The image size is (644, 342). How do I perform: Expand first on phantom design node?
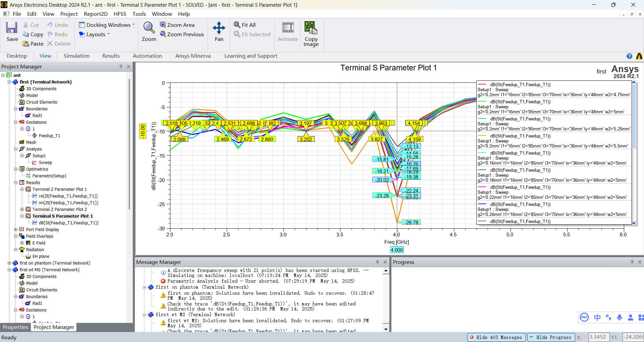[x=9, y=263]
